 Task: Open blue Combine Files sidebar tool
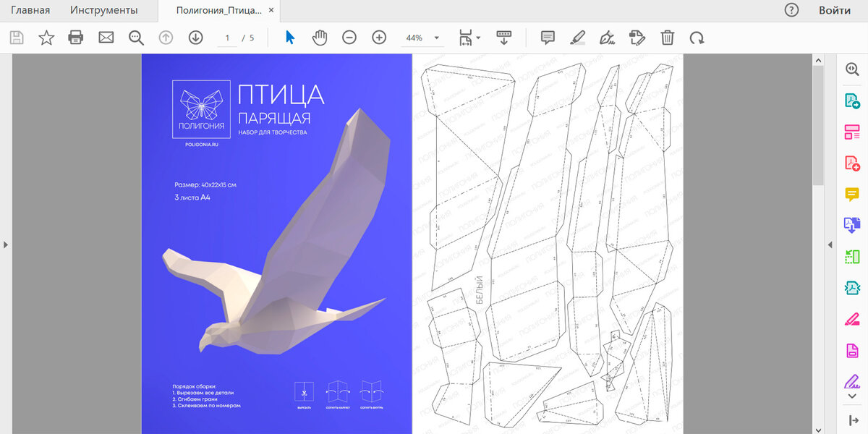pyautogui.click(x=852, y=225)
